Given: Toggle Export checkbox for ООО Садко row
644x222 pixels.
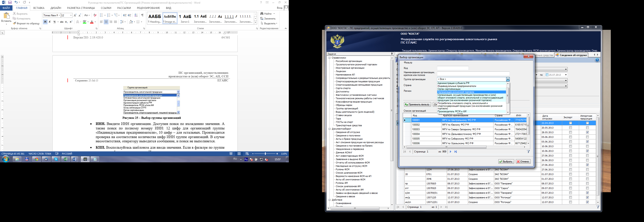Looking at the screenshot, I should click(570, 188).
